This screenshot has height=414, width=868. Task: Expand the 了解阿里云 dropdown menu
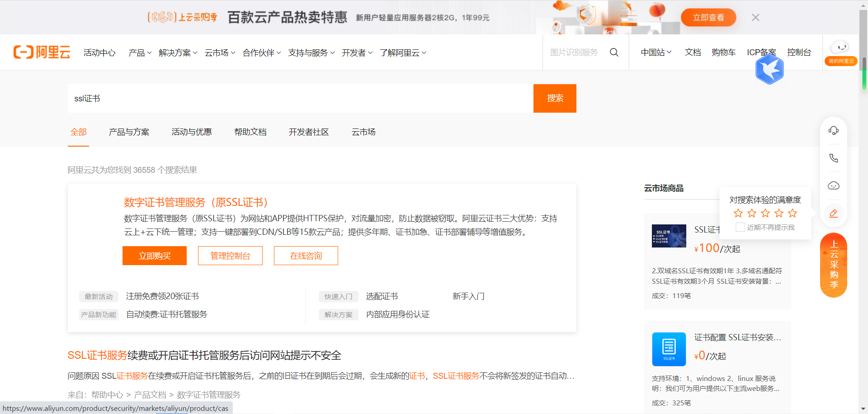click(403, 53)
